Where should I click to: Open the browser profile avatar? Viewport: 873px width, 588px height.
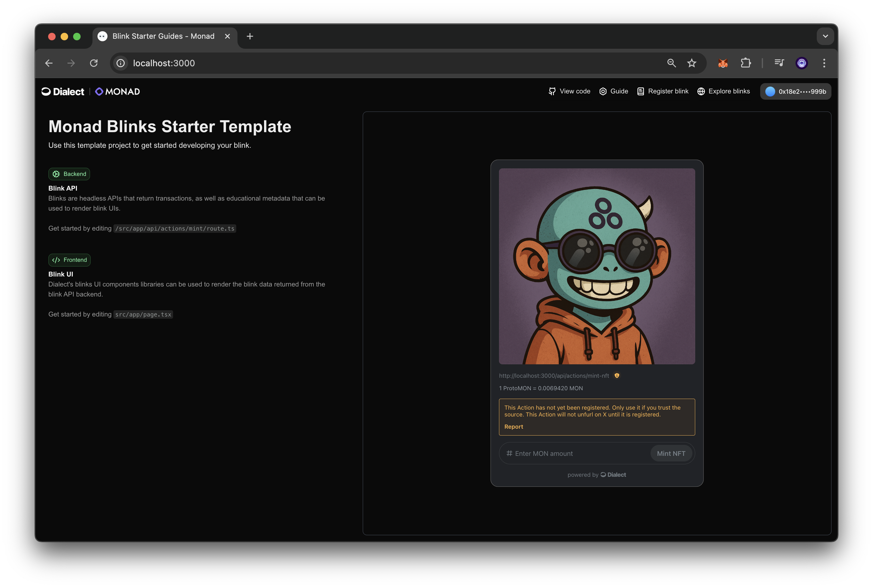pos(801,63)
